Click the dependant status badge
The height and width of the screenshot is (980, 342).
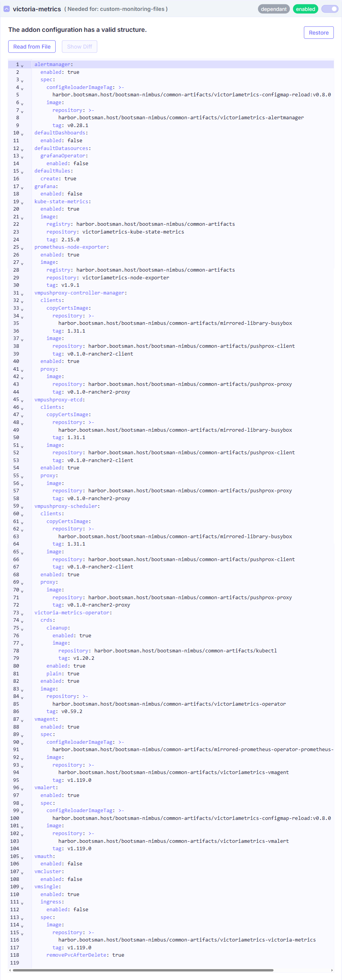(274, 9)
